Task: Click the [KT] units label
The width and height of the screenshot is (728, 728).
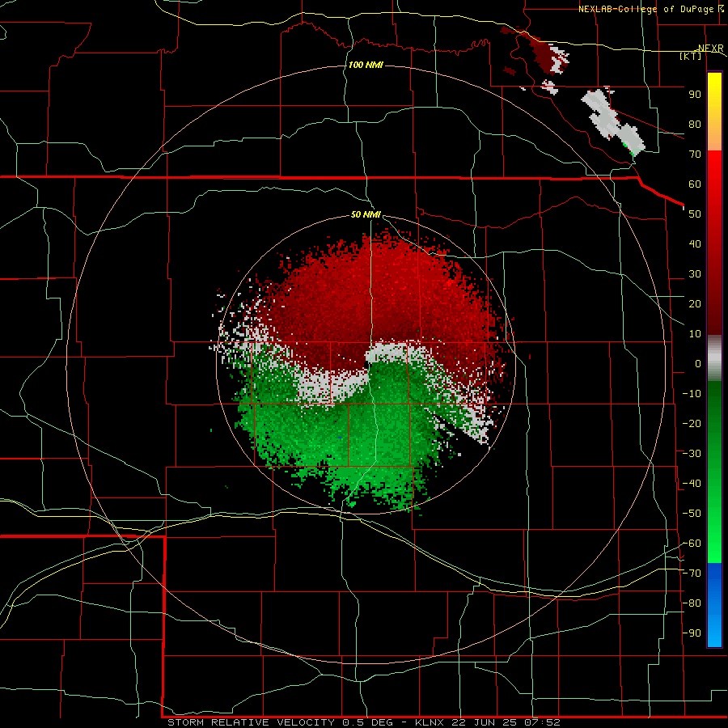Action: (x=691, y=56)
